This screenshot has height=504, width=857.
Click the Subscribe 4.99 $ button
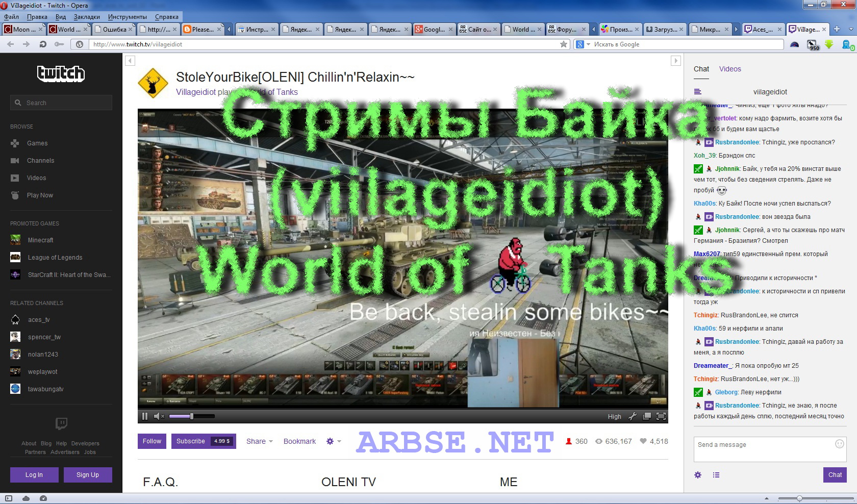coord(204,441)
